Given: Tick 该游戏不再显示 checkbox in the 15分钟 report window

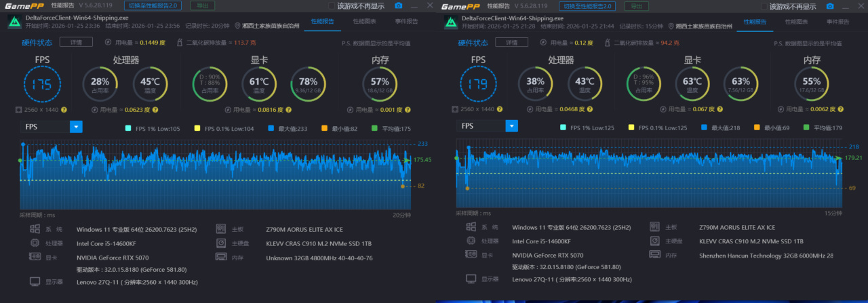Looking at the screenshot, I should [764, 6].
